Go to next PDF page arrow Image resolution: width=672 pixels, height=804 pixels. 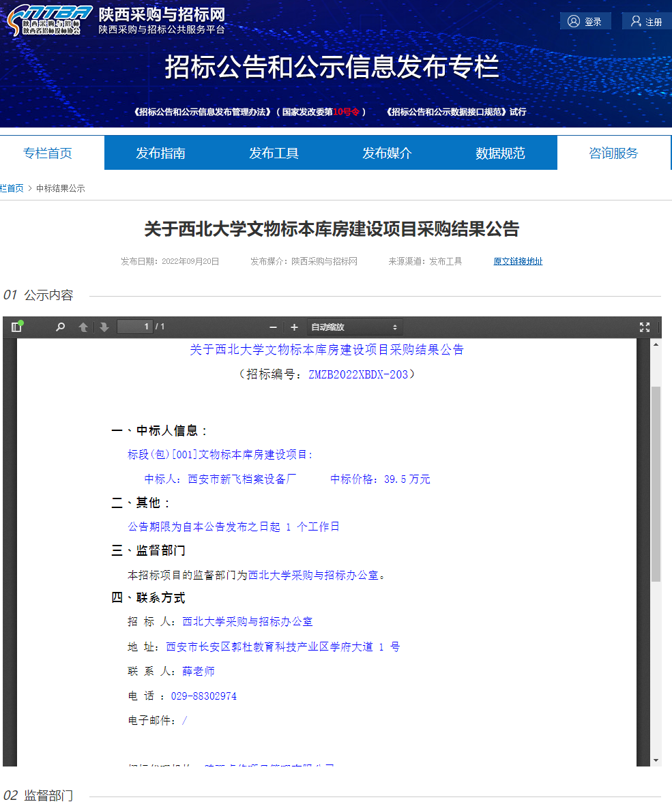[104, 327]
